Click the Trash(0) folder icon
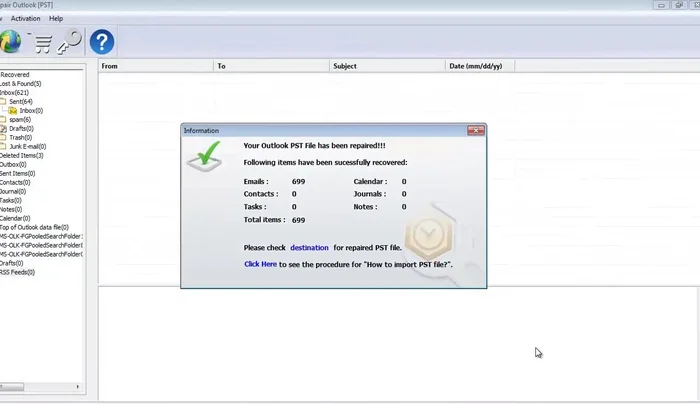This screenshot has height=404, width=700. 3,137
